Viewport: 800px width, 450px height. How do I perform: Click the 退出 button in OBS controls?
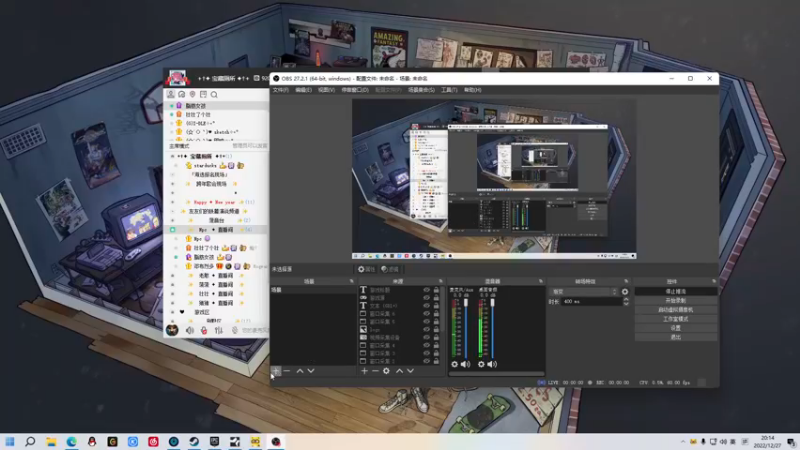point(676,337)
